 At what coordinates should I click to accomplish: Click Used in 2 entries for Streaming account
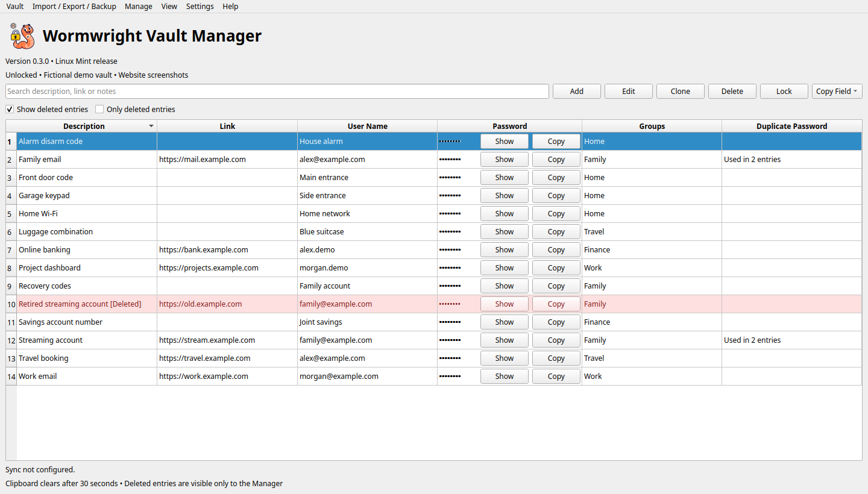point(791,340)
